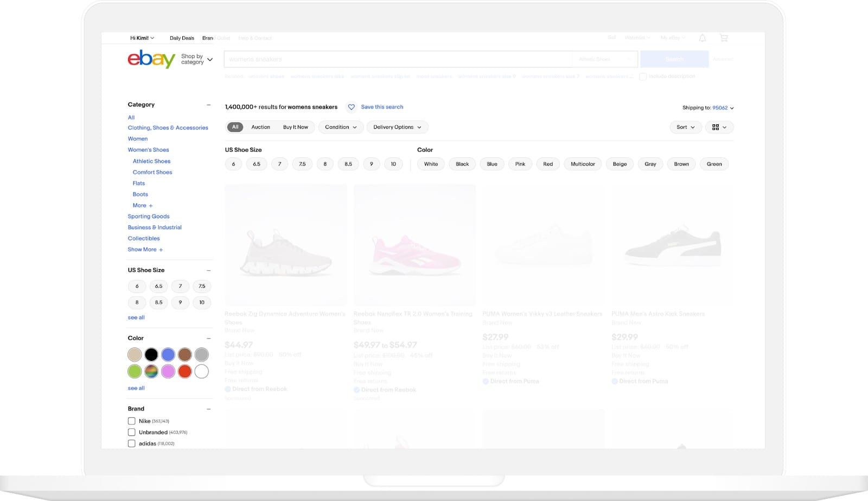Open the grid view layout selector
Screen dimensions: 868x501
tap(719, 127)
